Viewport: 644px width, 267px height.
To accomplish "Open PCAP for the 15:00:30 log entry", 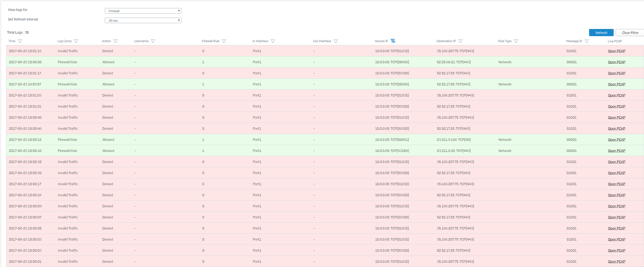I will point(617,173).
